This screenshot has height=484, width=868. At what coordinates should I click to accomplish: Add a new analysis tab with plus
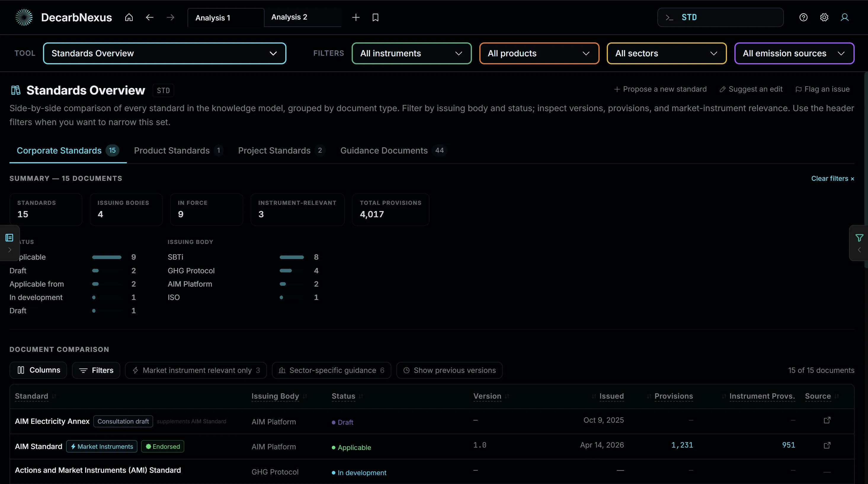tap(356, 17)
